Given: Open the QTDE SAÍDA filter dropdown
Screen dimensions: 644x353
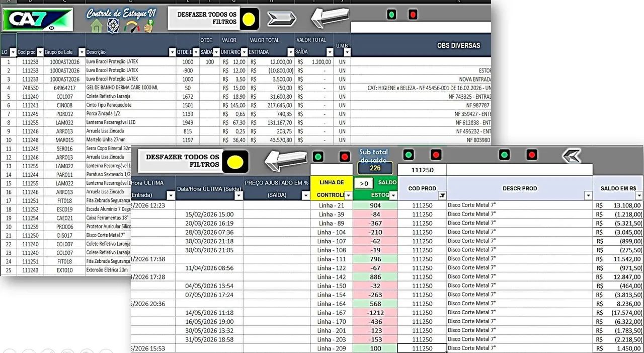Looking at the screenshot, I should [x=216, y=52].
